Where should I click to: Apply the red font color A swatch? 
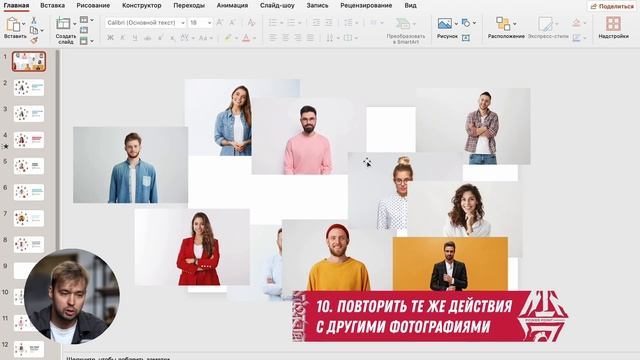[x=246, y=38]
